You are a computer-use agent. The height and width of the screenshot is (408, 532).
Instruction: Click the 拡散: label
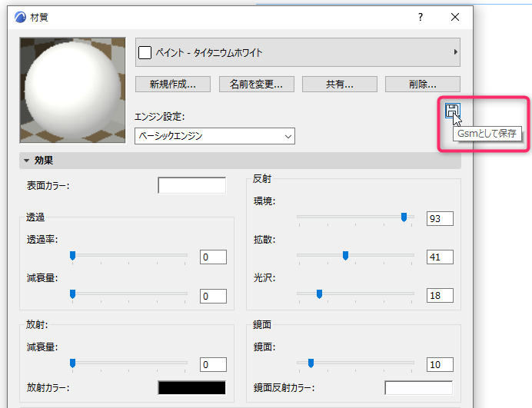(264, 240)
